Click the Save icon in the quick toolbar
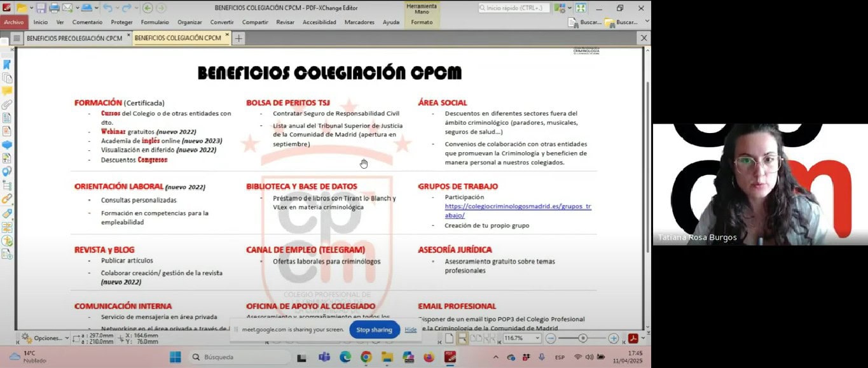 [41, 8]
